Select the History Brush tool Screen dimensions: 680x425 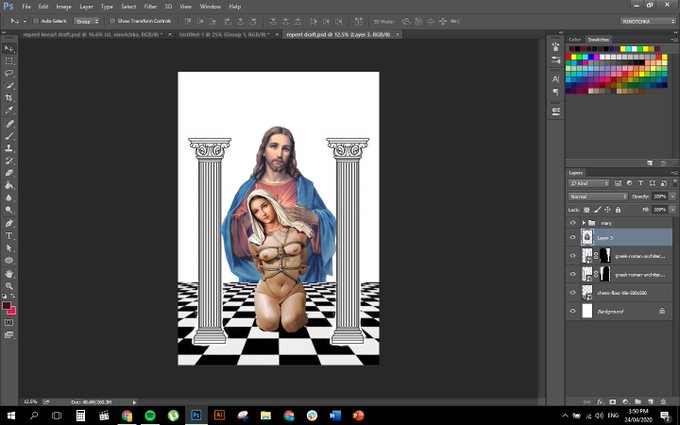[9, 160]
